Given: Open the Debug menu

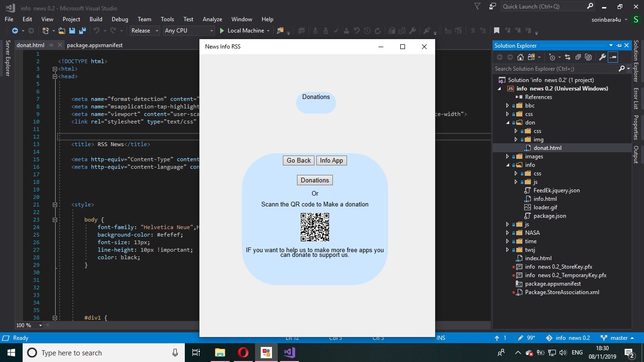Looking at the screenshot, I should [x=120, y=19].
